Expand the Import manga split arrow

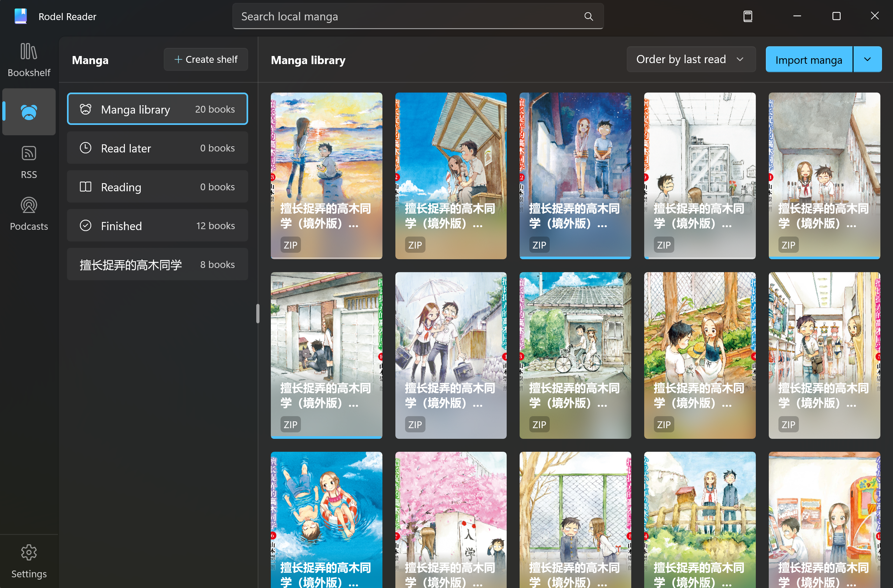click(x=867, y=59)
